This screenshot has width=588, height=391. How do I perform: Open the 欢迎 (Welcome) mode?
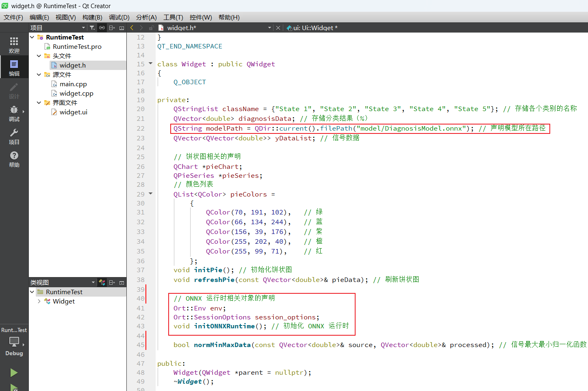(14, 44)
